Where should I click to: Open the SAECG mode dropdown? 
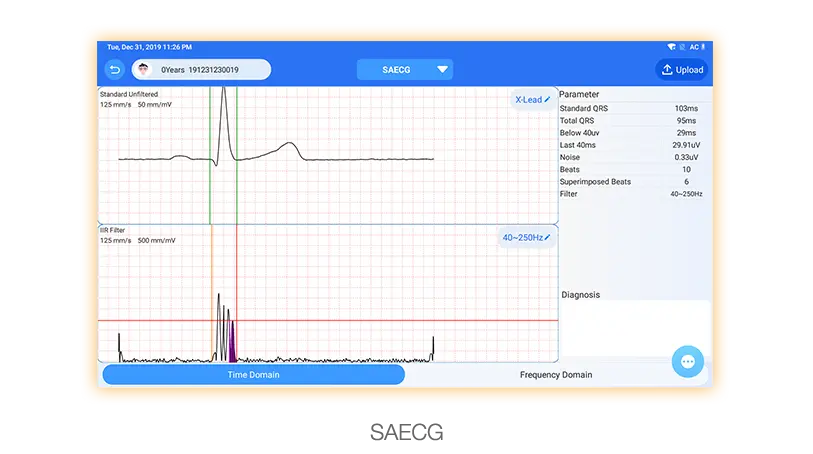click(405, 69)
